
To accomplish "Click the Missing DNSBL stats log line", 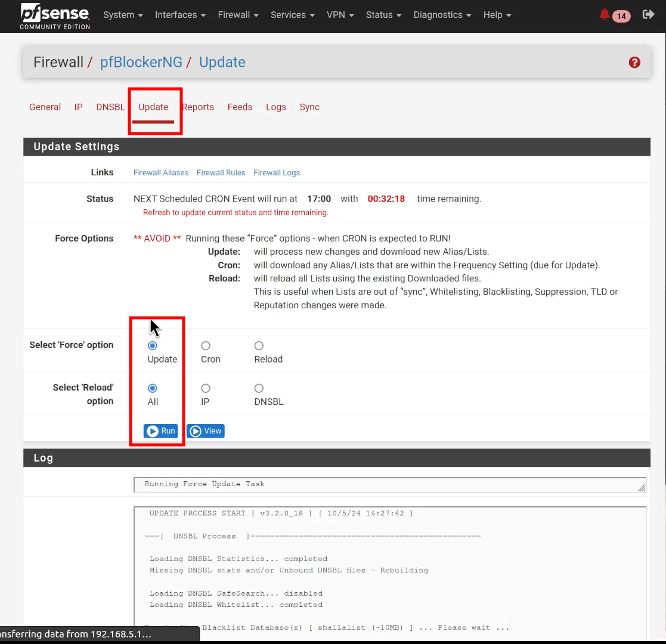I will pyautogui.click(x=289, y=570).
